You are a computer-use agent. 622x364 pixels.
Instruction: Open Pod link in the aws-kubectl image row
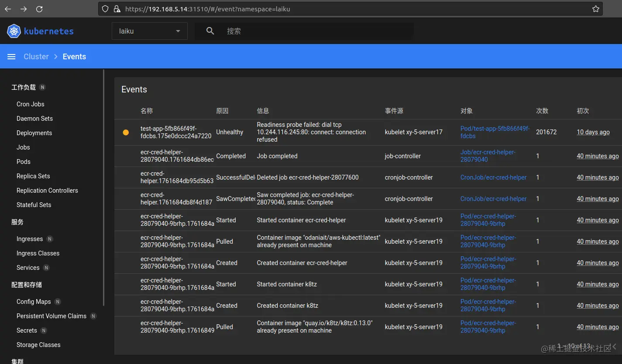click(x=488, y=241)
